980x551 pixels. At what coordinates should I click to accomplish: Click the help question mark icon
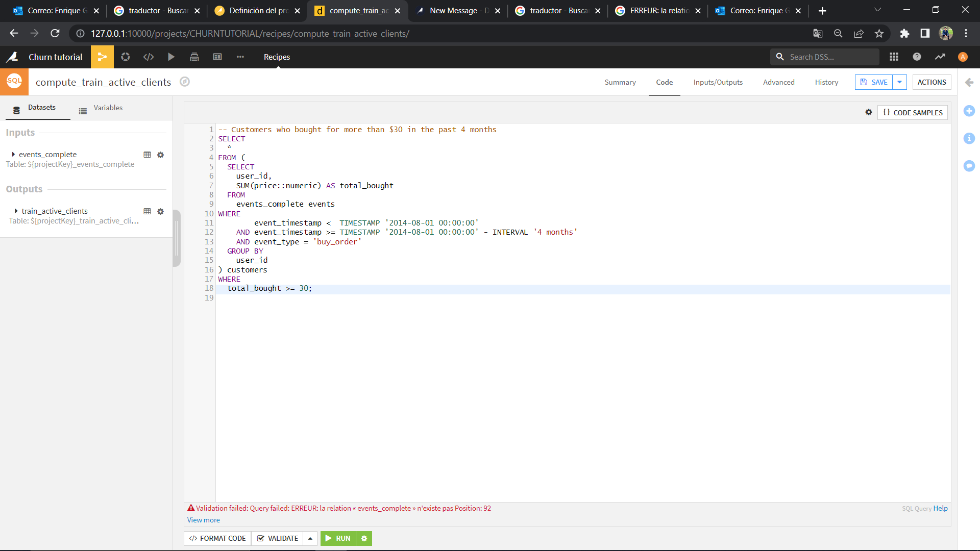click(917, 57)
